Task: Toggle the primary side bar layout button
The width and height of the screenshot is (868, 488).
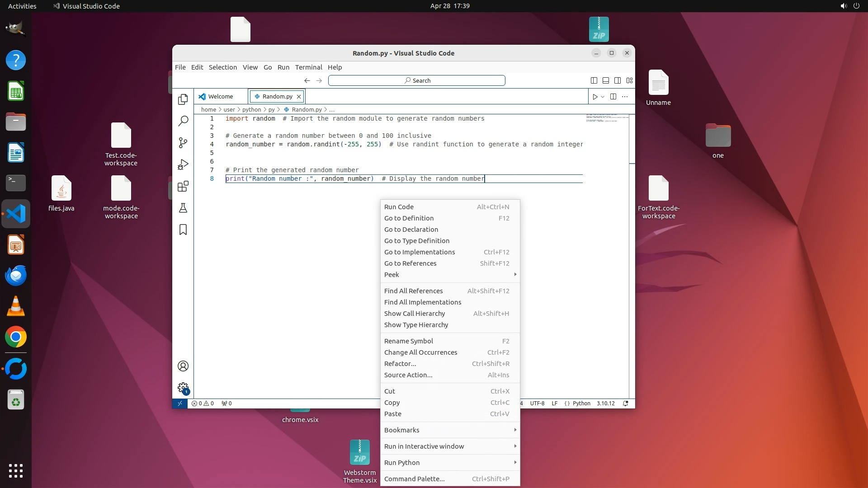Action: click(594, 80)
